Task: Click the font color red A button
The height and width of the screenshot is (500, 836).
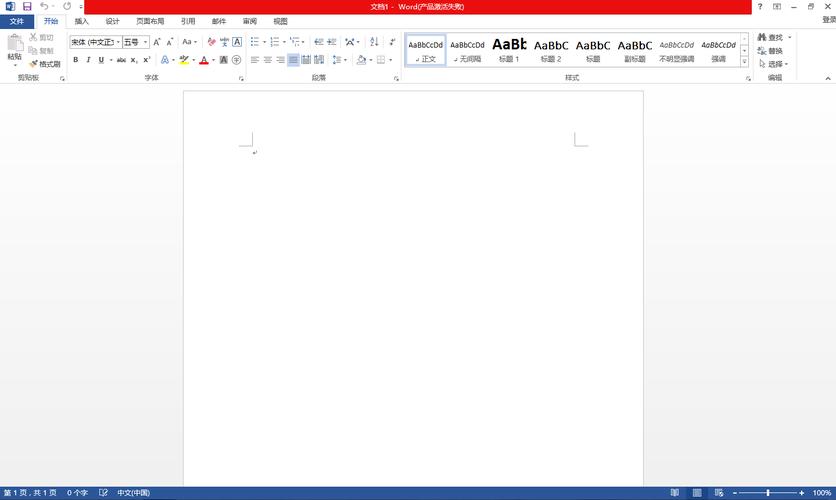Action: [204, 60]
